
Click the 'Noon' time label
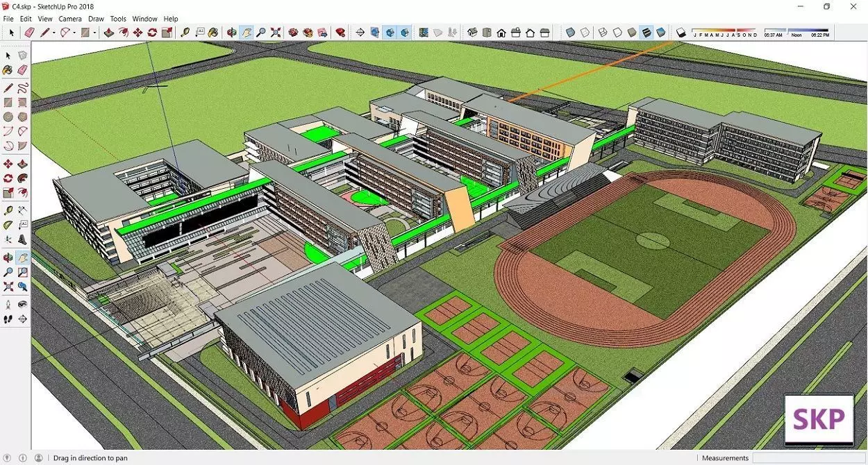[x=796, y=35]
